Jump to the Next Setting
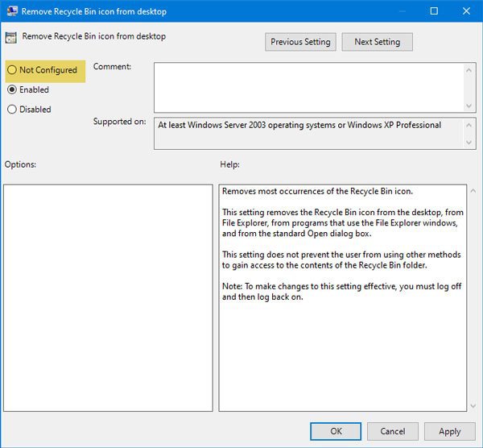The width and height of the screenshot is (483, 448). (377, 42)
